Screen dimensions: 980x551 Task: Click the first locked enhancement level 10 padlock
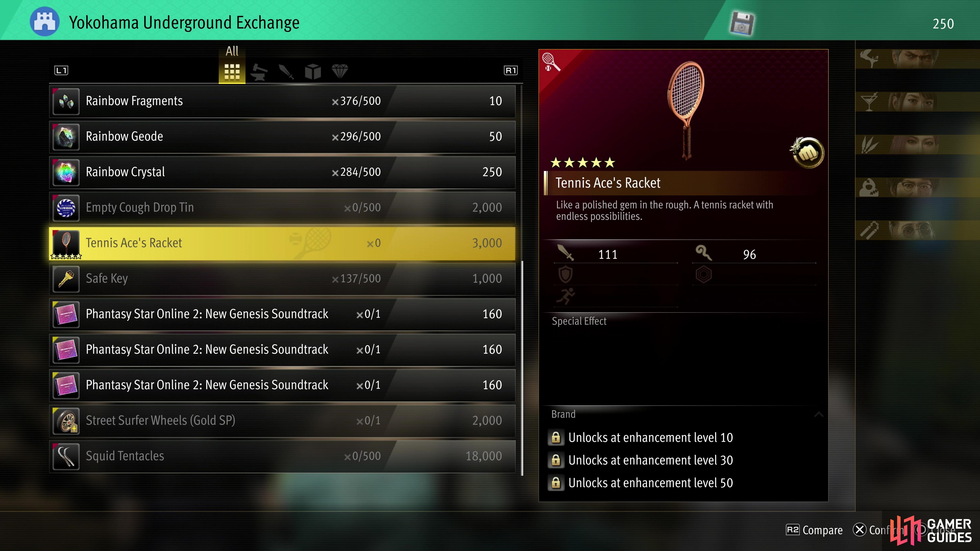click(556, 438)
